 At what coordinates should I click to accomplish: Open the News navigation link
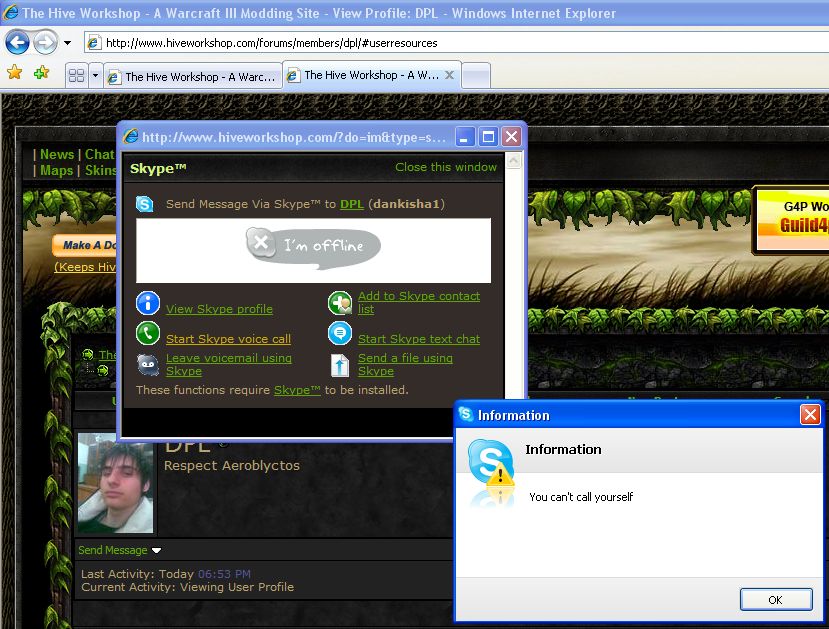tap(57, 154)
